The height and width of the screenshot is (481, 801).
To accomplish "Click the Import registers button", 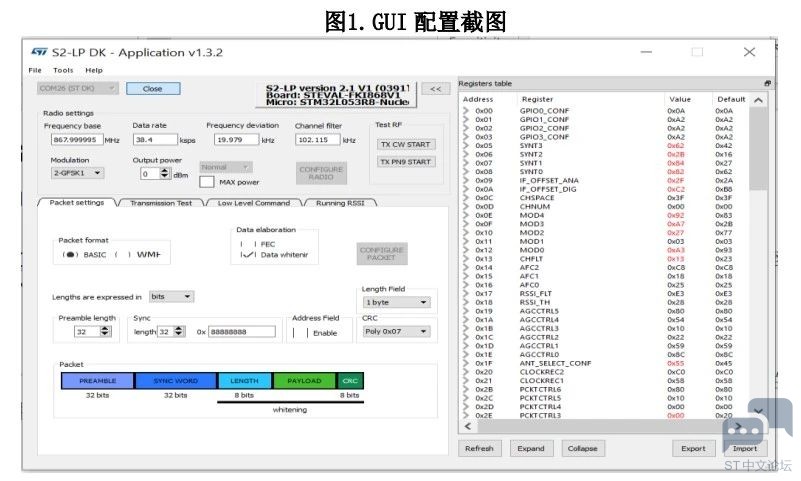I will [x=745, y=448].
